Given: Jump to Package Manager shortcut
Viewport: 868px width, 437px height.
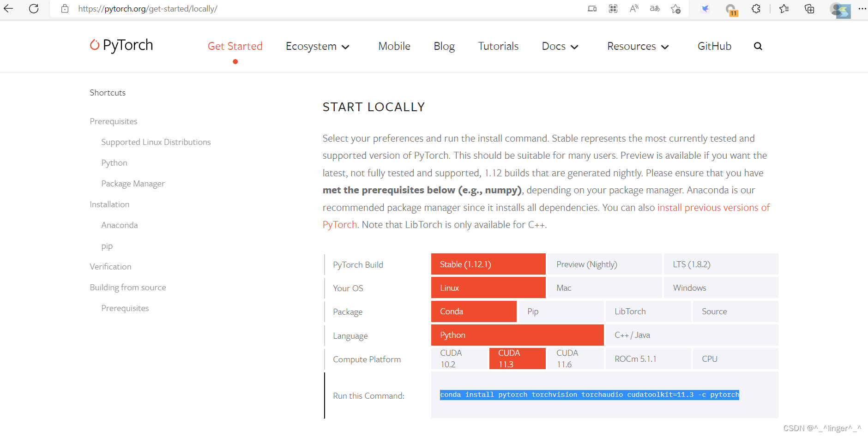Looking at the screenshot, I should (133, 184).
